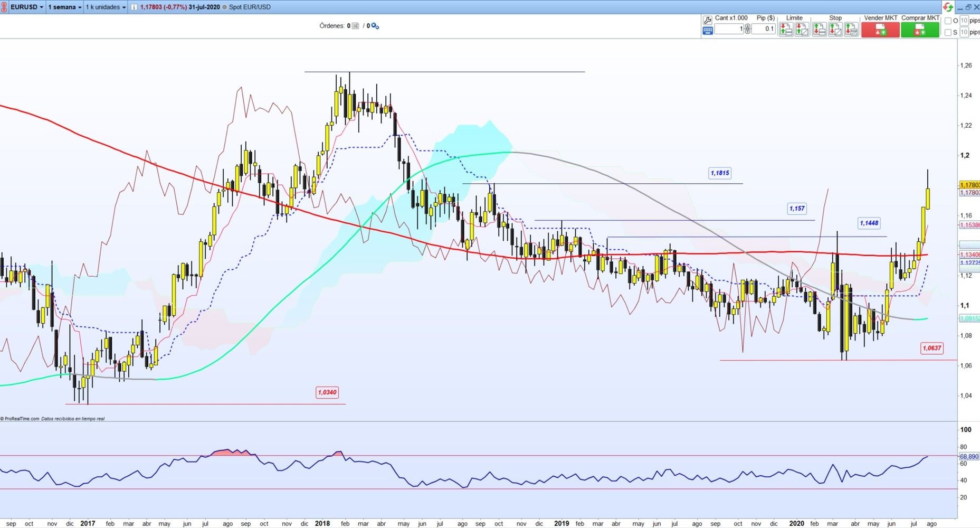Click the Cant x1.000 quantity field
Screen dimensions: 980x528
click(x=729, y=29)
